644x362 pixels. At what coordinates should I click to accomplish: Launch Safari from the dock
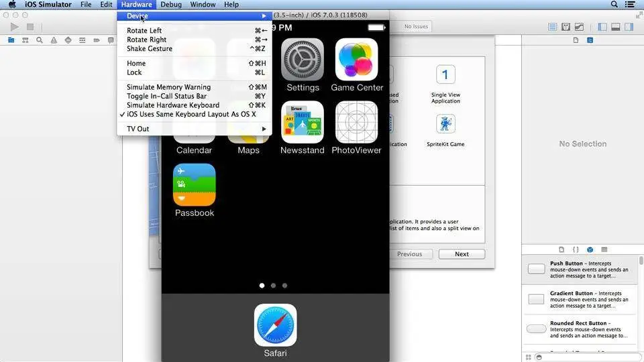click(275, 325)
